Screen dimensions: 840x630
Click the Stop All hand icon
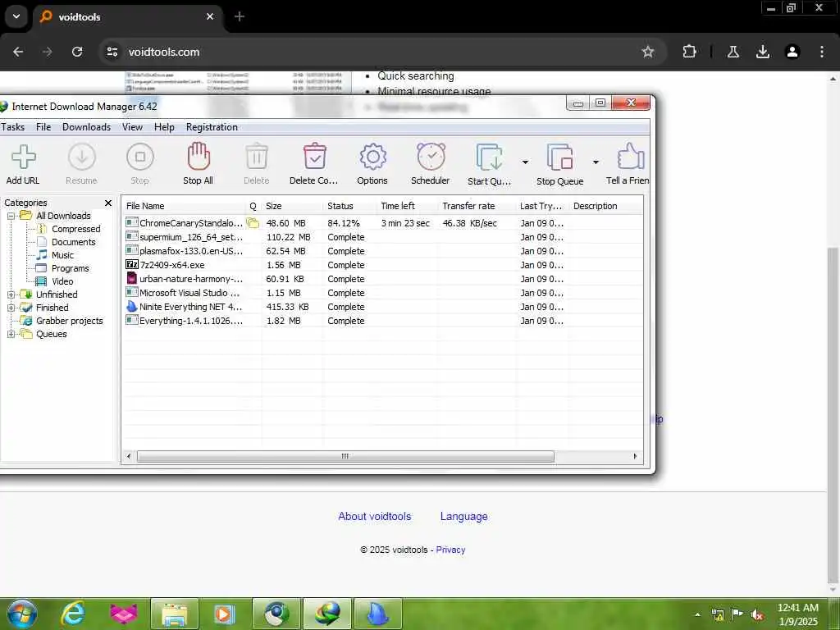tap(199, 157)
